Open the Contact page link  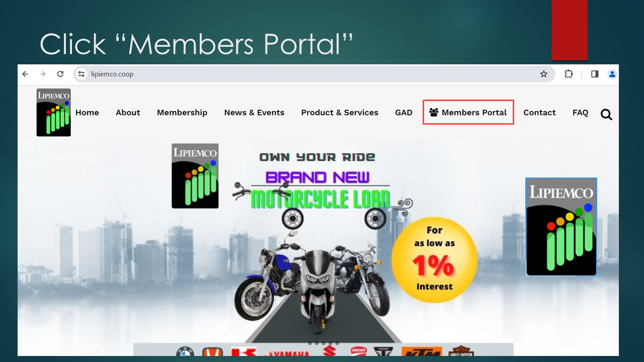539,113
